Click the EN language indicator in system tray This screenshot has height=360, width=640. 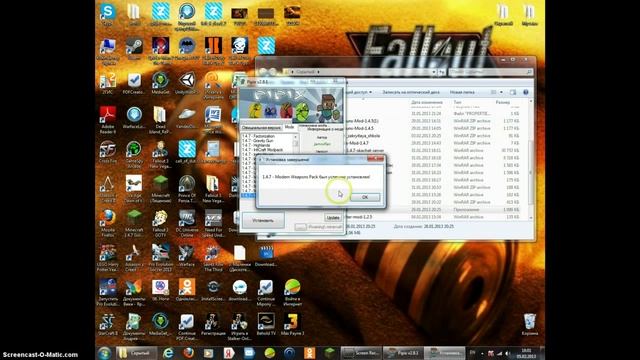pyautogui.click(x=473, y=353)
